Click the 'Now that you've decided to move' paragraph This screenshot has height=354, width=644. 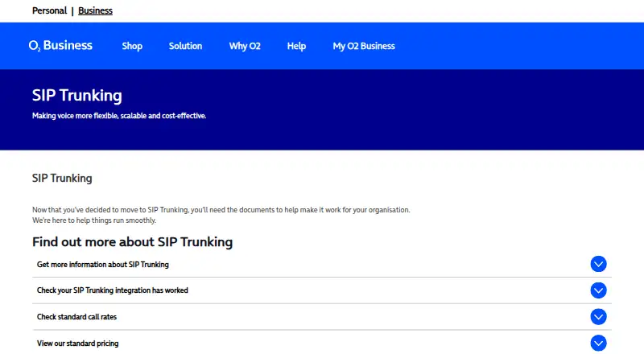[x=221, y=210]
